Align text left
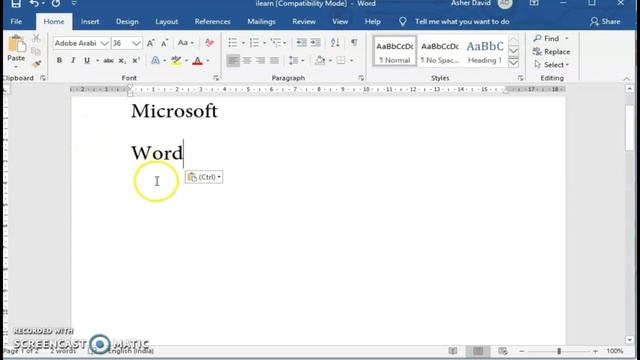Viewport: 640px width, 360px height. 233,61
